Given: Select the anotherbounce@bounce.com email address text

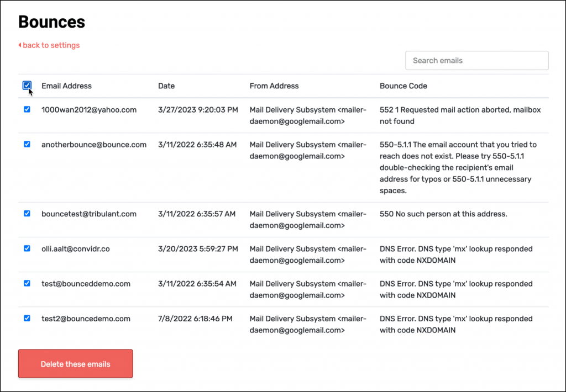Looking at the screenshot, I should click(94, 145).
